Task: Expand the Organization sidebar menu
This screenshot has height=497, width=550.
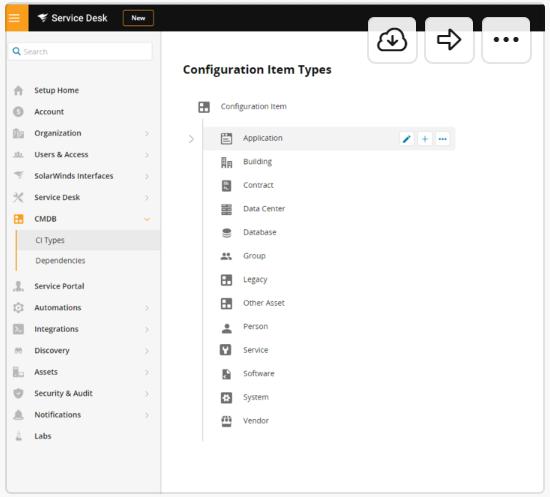Action: [x=147, y=134]
